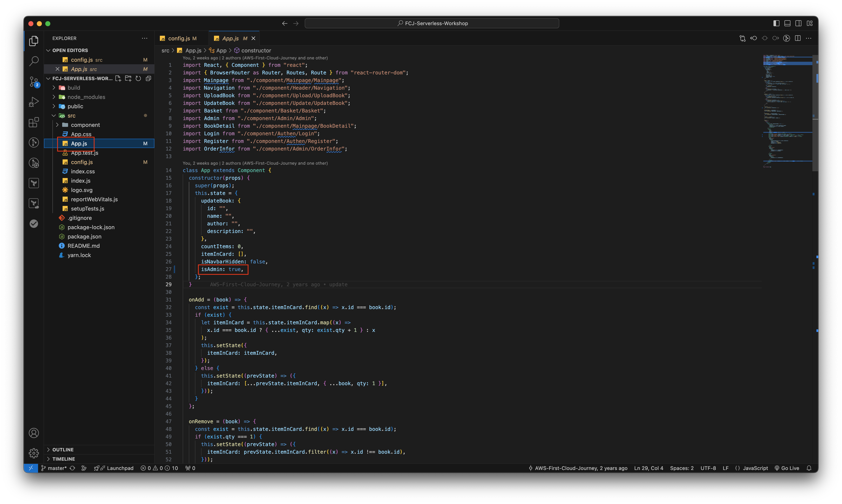Open Source Control view with 2 changes
This screenshot has height=504, width=842.
pyautogui.click(x=34, y=82)
